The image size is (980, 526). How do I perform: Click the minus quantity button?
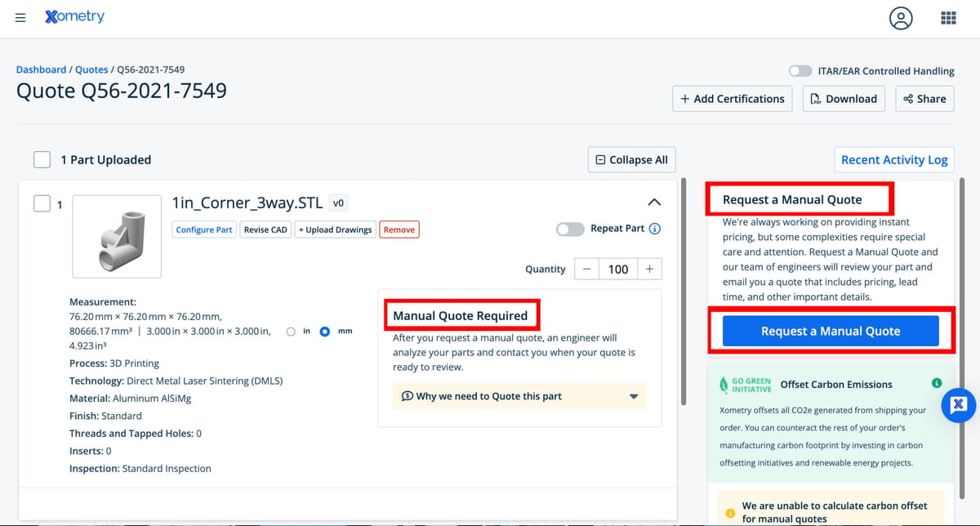coord(587,269)
